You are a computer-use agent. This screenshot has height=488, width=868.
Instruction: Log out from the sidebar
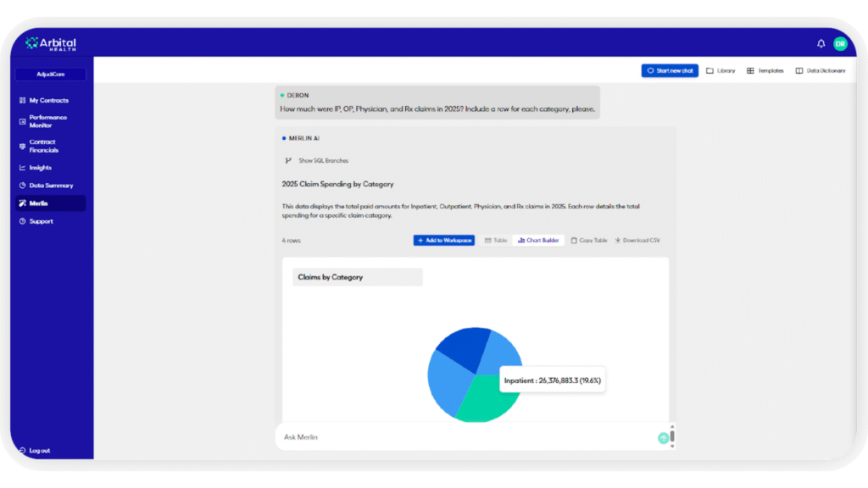[39, 451]
